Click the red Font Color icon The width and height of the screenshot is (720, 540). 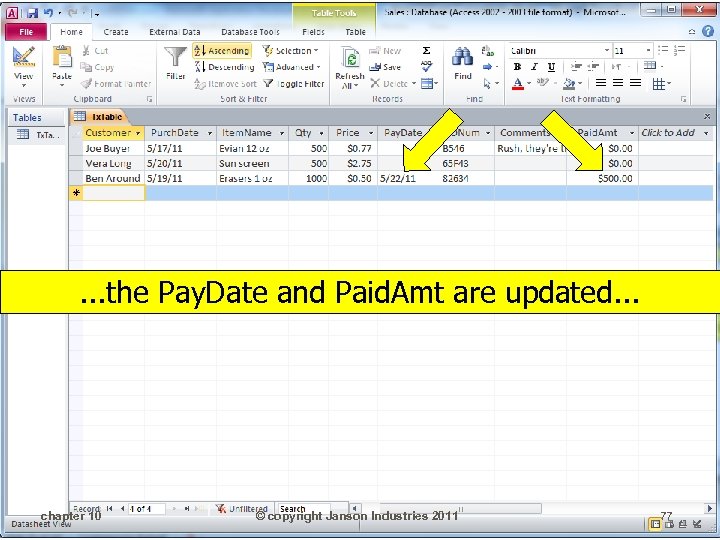[518, 84]
